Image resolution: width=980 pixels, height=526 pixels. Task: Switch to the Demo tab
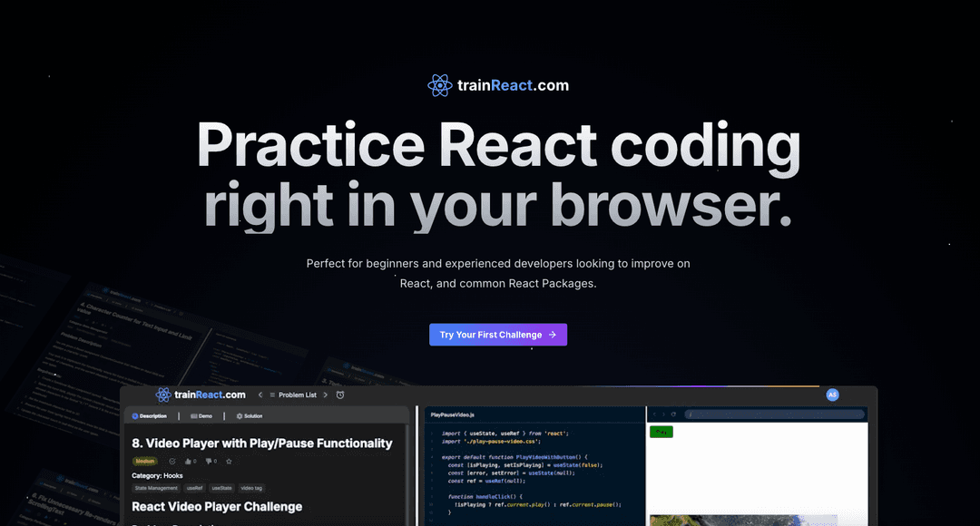201,416
